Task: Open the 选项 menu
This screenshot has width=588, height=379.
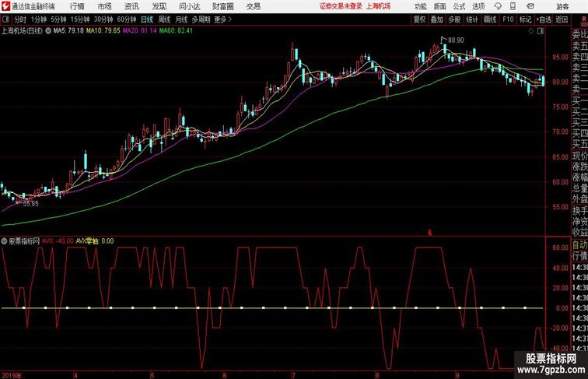Action: click(478, 6)
